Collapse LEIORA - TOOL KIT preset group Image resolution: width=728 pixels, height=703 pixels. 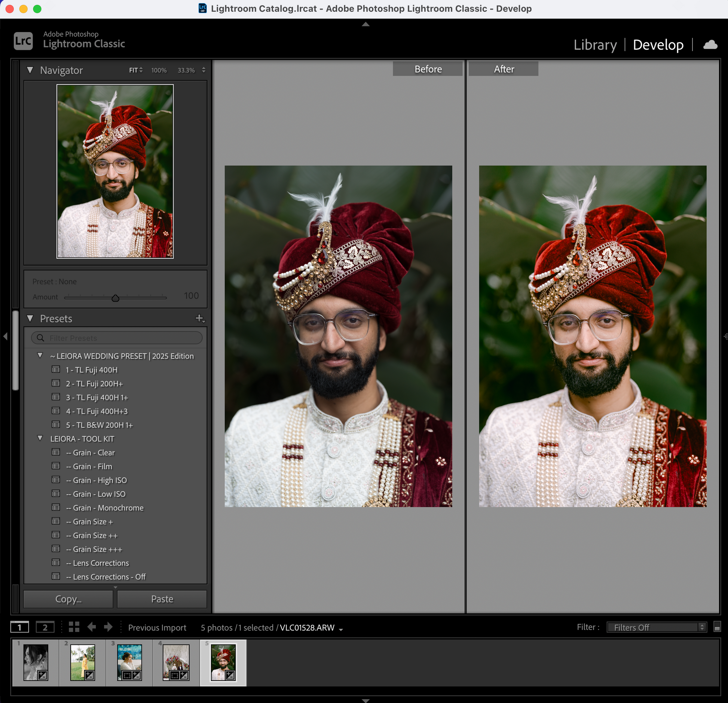point(40,438)
